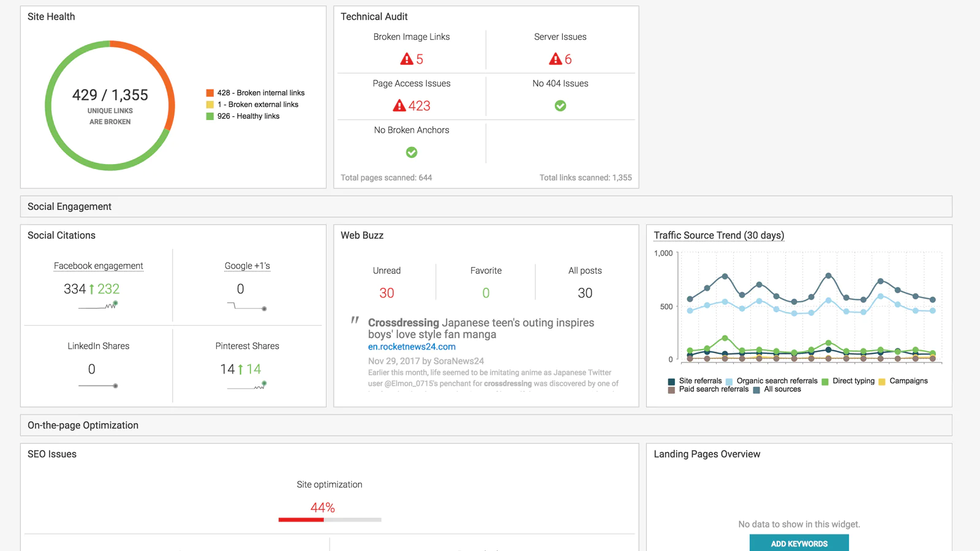Select the All posts count in Web Buzz
This screenshot has height=551, width=980.
pos(585,293)
